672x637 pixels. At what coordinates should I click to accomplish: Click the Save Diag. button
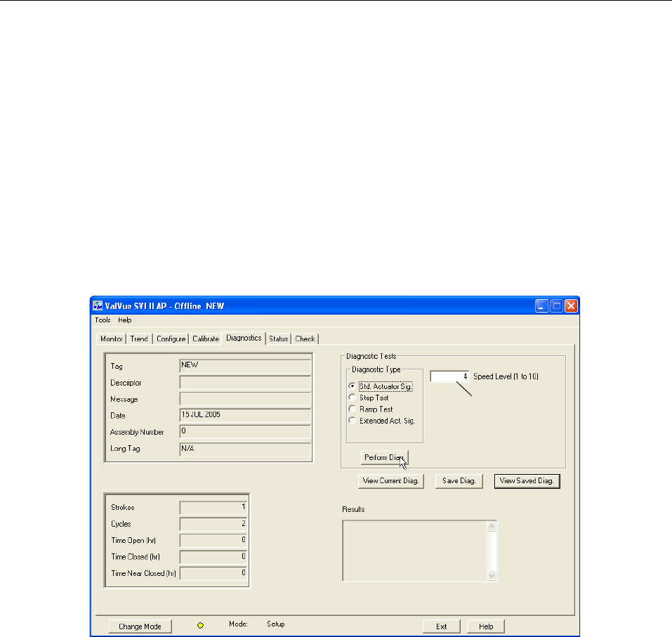[459, 481]
